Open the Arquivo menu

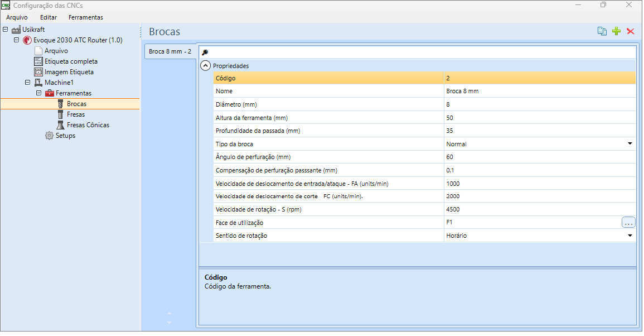[x=17, y=17]
